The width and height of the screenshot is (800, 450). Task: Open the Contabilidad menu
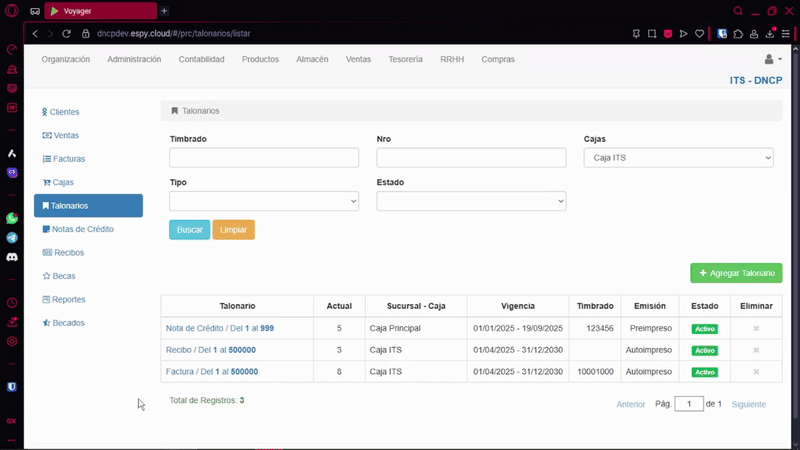[x=201, y=60]
